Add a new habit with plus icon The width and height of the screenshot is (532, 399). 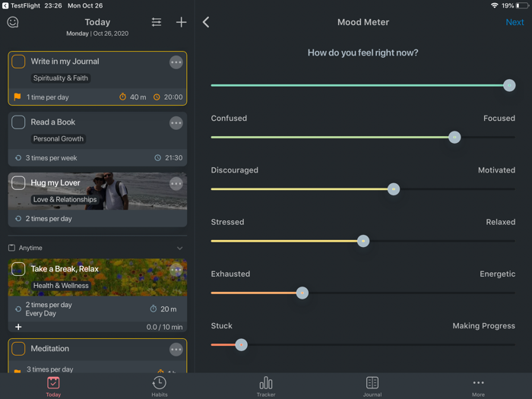(x=181, y=22)
